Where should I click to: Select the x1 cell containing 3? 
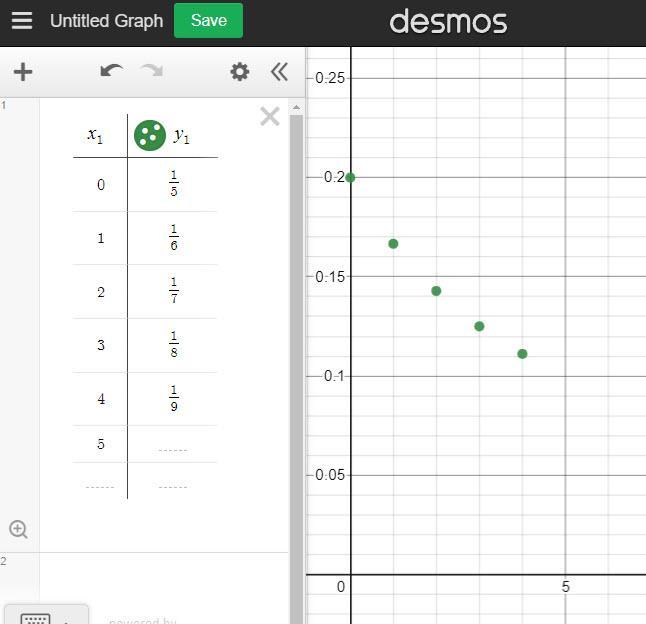(x=101, y=345)
